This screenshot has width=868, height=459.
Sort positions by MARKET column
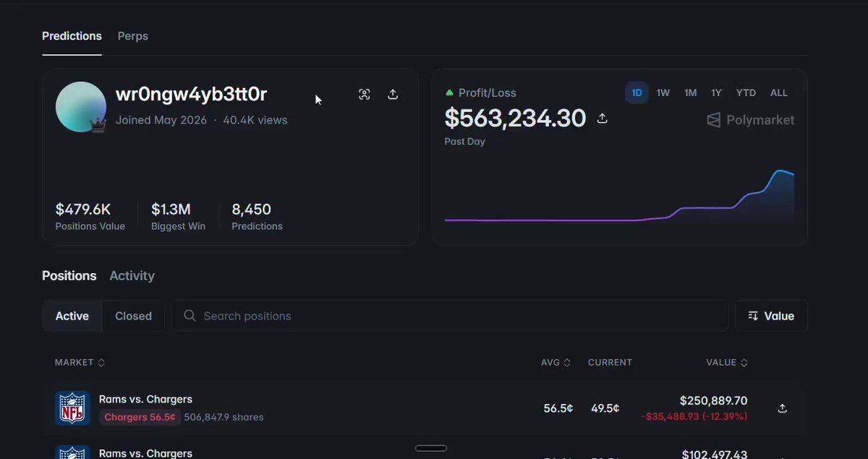[x=80, y=362]
